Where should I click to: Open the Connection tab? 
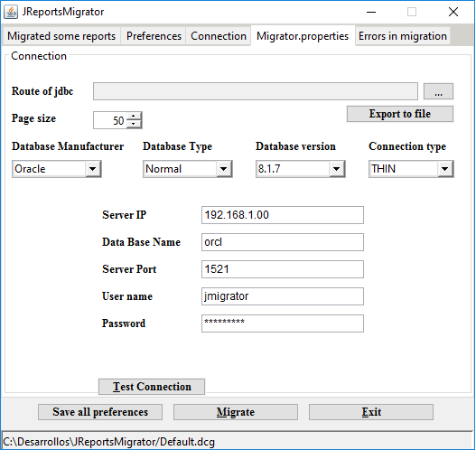(219, 36)
